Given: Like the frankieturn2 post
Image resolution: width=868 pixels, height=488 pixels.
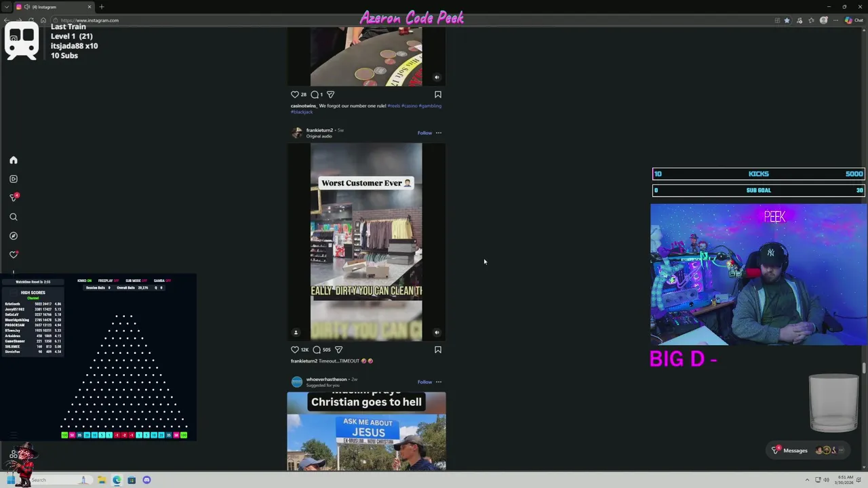Looking at the screenshot, I should [x=294, y=350].
